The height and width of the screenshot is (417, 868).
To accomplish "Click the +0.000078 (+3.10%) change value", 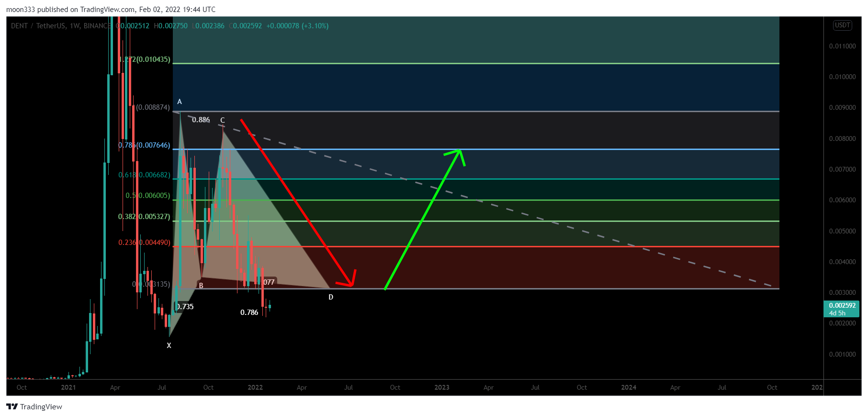I will pyautogui.click(x=297, y=26).
